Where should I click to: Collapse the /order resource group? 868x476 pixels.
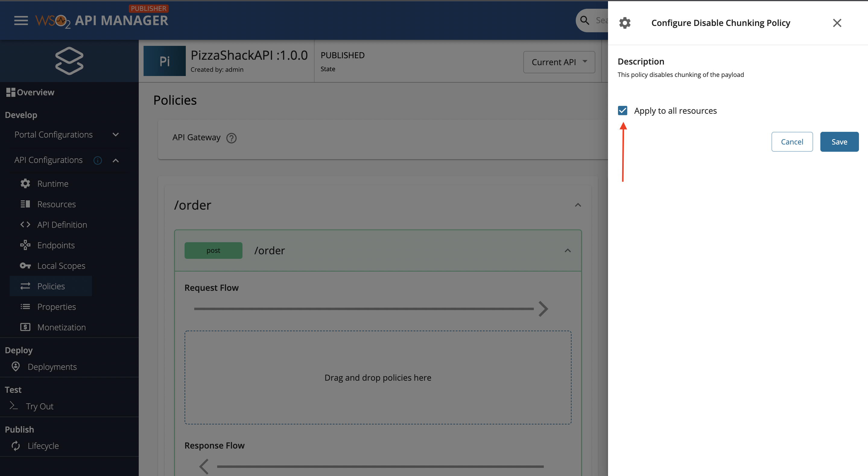click(x=578, y=205)
